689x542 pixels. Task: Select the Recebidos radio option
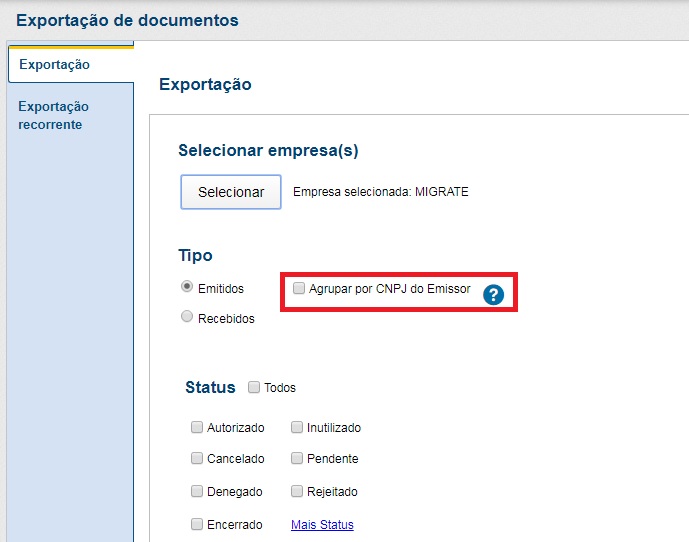point(187,317)
